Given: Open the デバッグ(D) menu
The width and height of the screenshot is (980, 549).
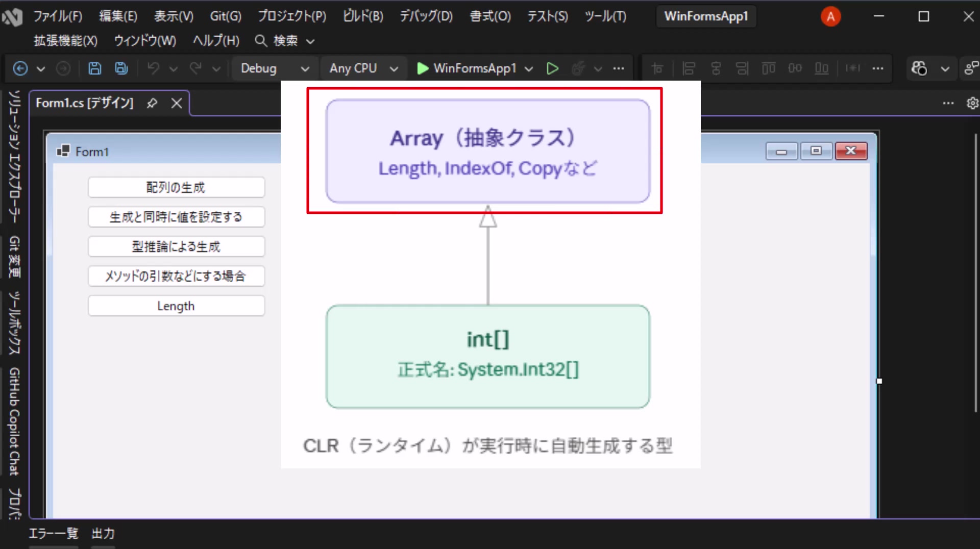Looking at the screenshot, I should 426,16.
